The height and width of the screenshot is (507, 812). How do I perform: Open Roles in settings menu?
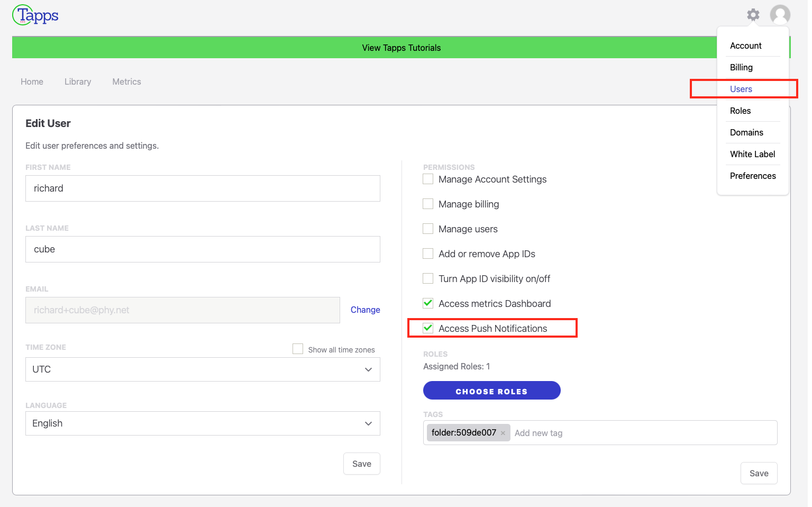(740, 111)
